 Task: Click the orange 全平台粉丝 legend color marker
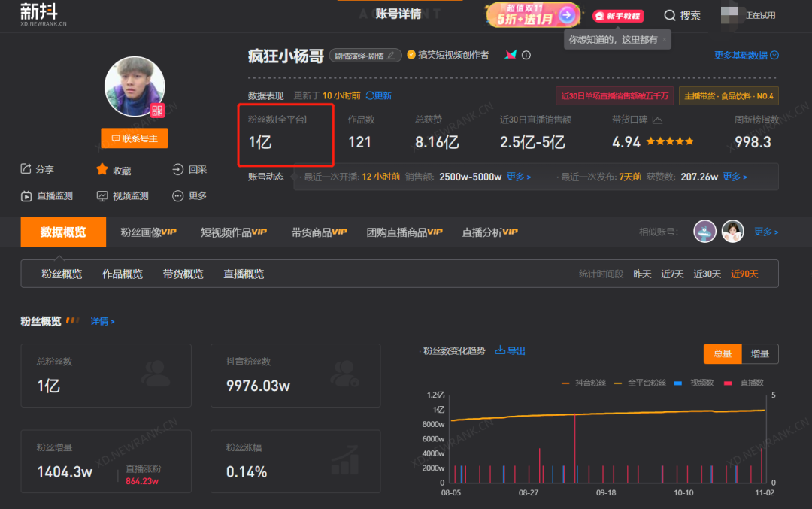coord(618,381)
